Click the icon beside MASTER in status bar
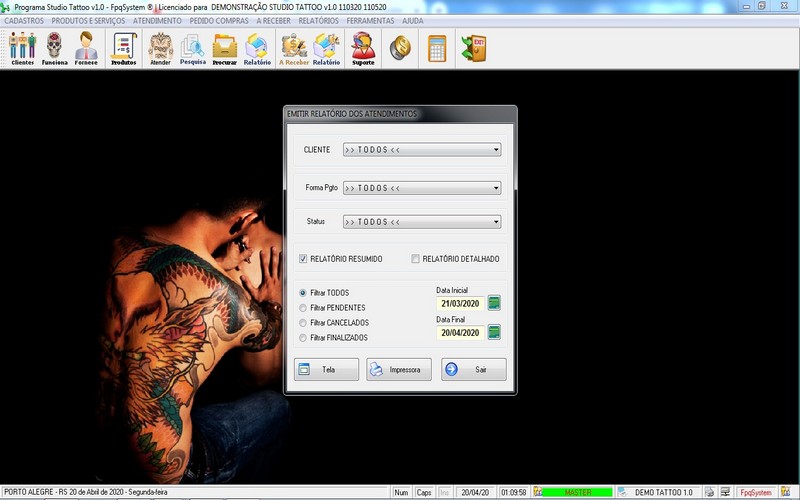 537,492
